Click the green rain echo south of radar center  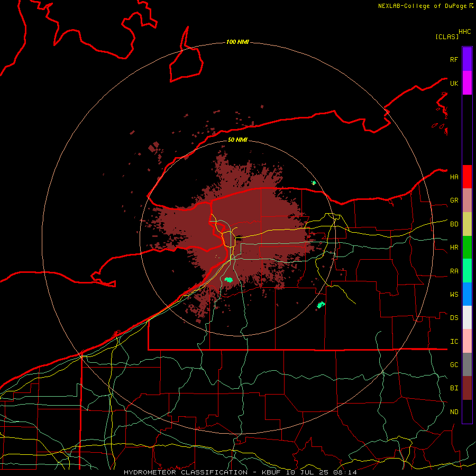coord(228,280)
